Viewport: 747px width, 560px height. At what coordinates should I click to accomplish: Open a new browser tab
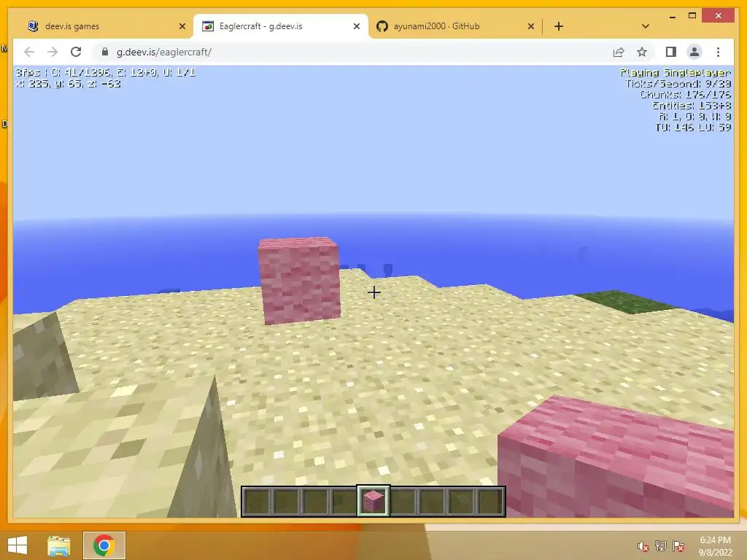click(559, 26)
